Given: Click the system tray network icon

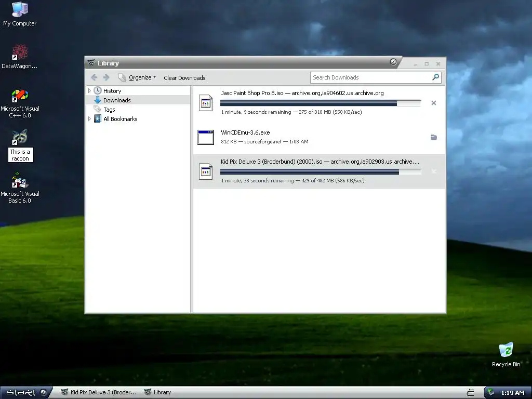Looking at the screenshot, I should coord(491,393).
